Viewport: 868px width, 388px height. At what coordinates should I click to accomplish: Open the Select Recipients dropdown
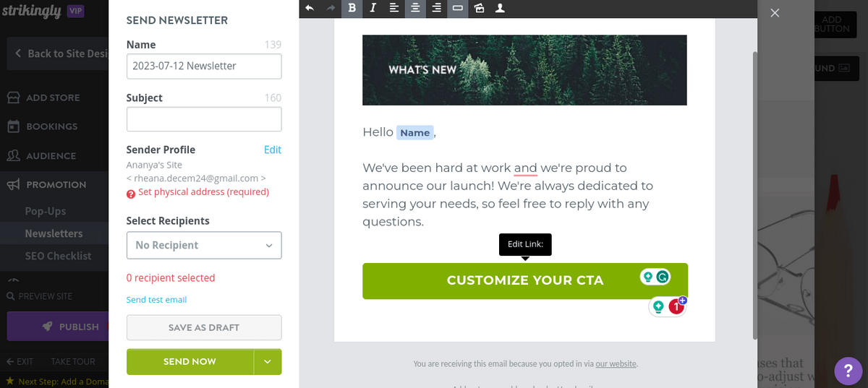204,245
